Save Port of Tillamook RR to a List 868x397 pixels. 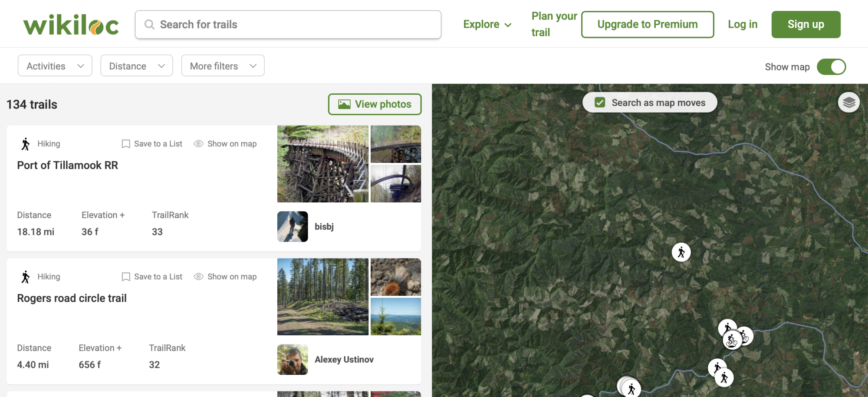[x=152, y=144]
